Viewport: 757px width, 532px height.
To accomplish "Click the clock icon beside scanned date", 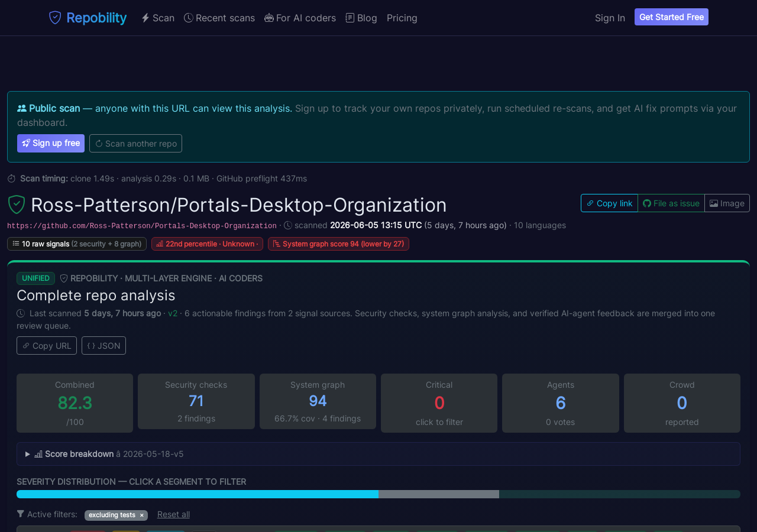I will [x=288, y=225].
